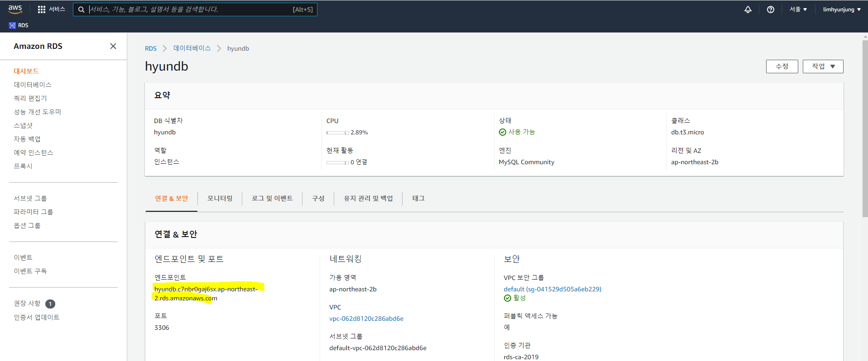Click the recommendations count badge
Viewport: 868px width, 361px height.
[50, 304]
